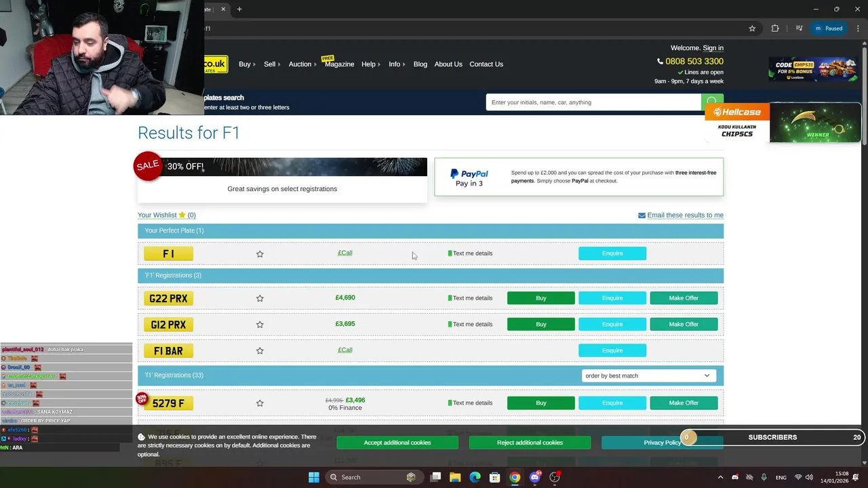Viewport: 868px width, 488px height.
Task: Click the Discord tray icon
Action: tap(735, 477)
